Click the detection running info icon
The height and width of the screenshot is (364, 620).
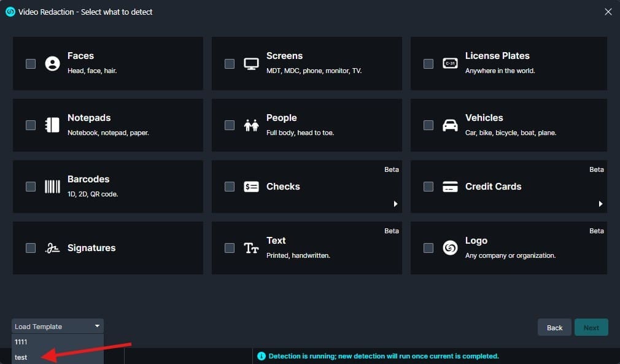262,356
